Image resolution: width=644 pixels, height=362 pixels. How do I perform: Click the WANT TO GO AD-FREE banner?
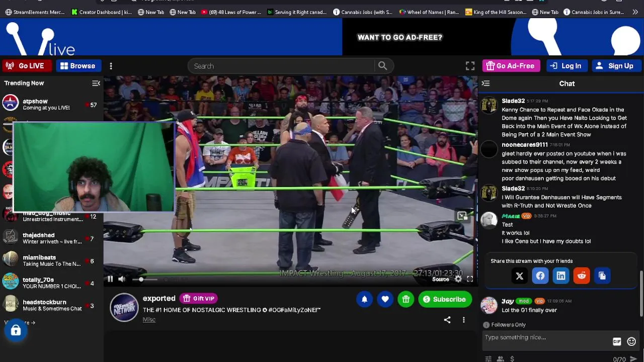(x=399, y=37)
